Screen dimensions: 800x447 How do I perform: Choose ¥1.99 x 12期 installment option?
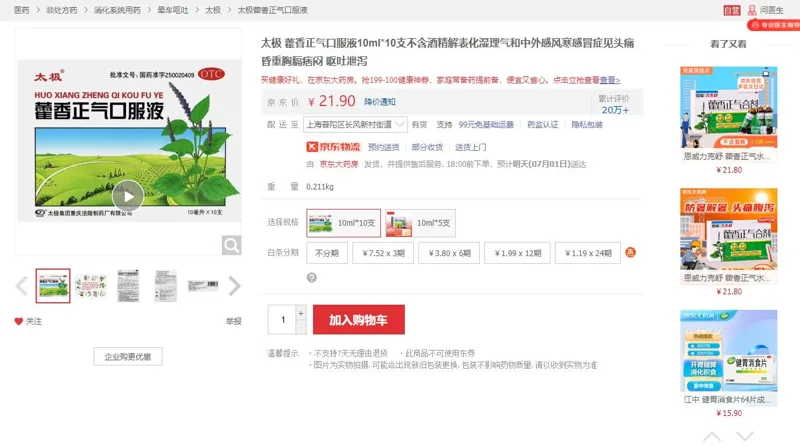(517, 253)
